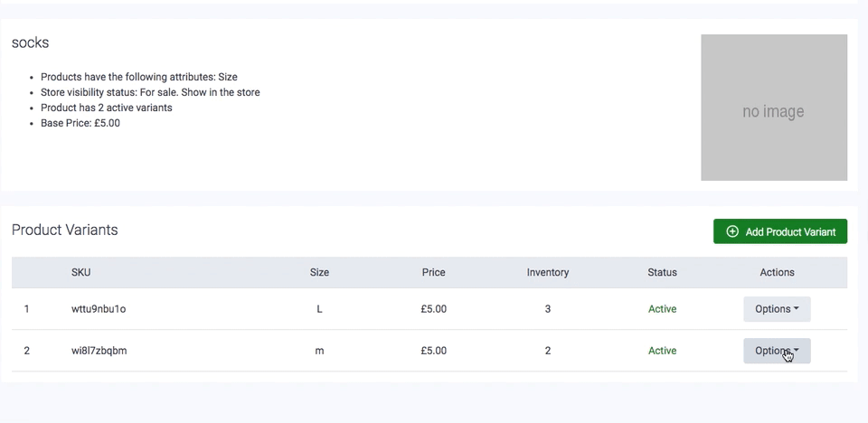Select the Price column header

[x=433, y=272]
